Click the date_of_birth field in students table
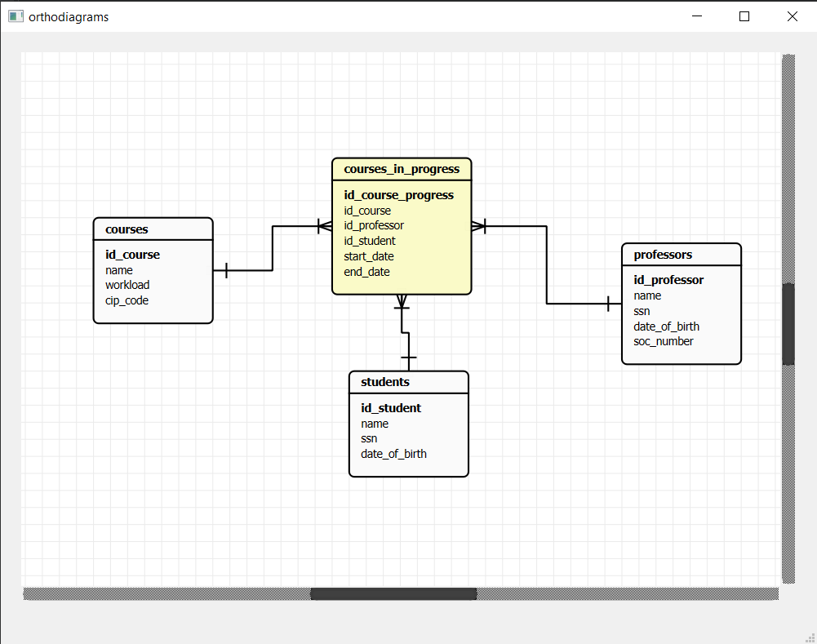The height and width of the screenshot is (644, 817). click(394, 454)
